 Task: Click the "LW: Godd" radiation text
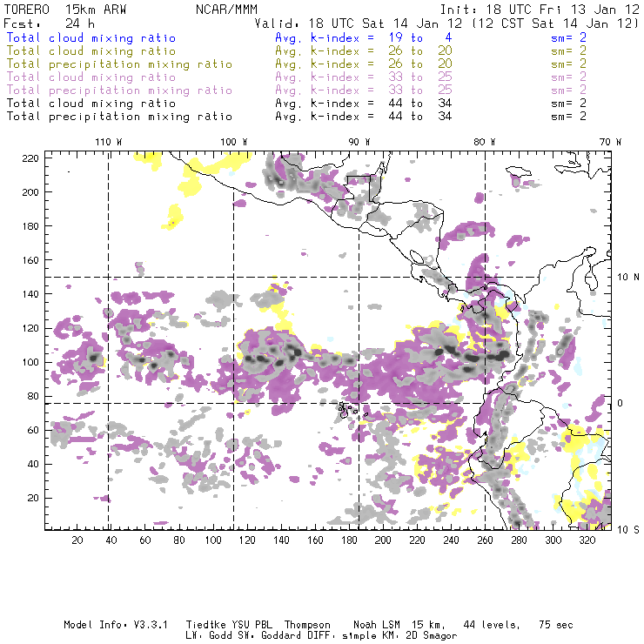209,636
